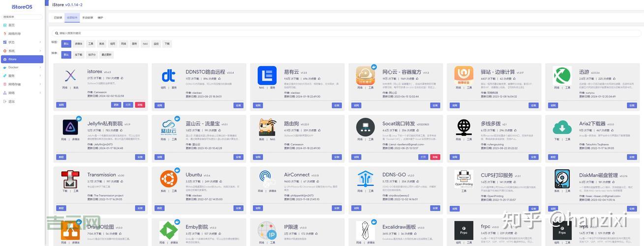
Task: Filter by the 多媒体 tag
Action: point(79,44)
